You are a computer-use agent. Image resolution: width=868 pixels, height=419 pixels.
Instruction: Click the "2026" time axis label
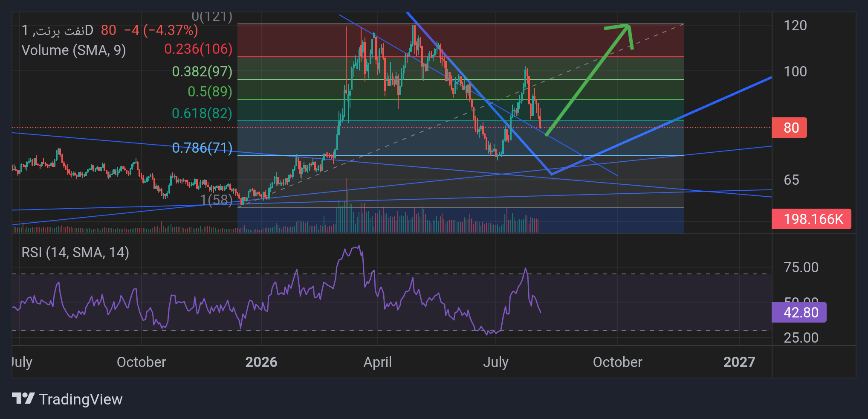(261, 362)
